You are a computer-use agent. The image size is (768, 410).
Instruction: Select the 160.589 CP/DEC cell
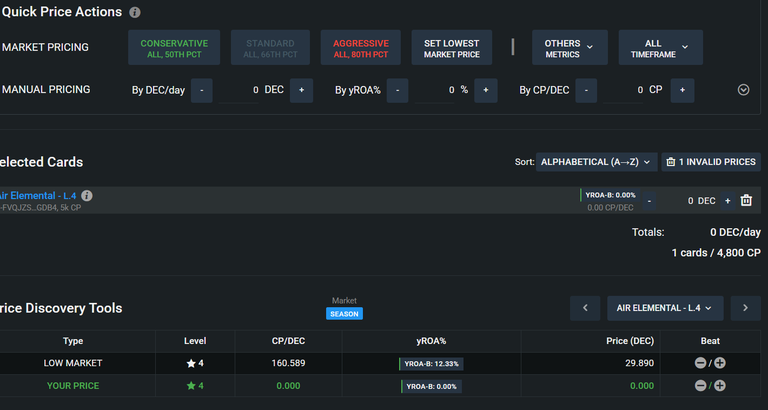pyautogui.click(x=288, y=363)
